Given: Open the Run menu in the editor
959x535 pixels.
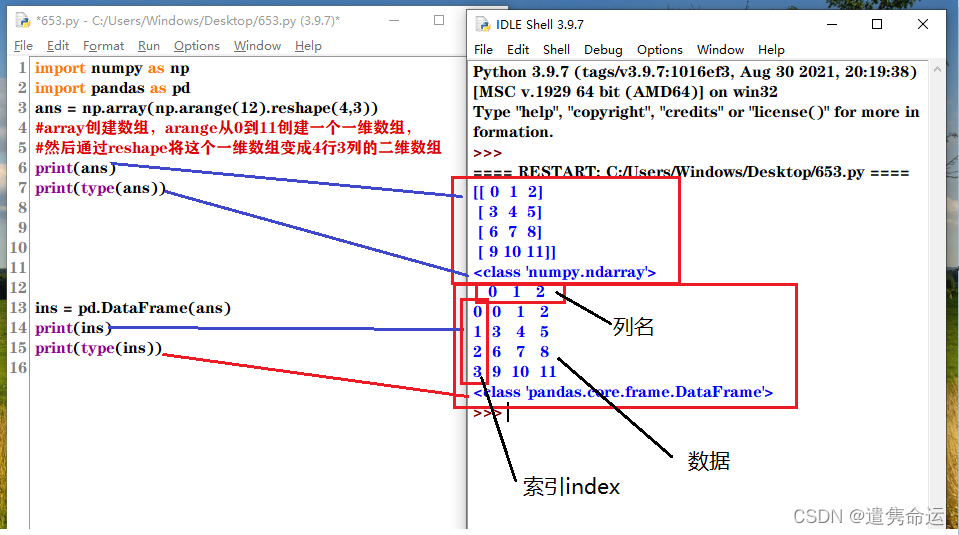Looking at the screenshot, I should 149,46.
